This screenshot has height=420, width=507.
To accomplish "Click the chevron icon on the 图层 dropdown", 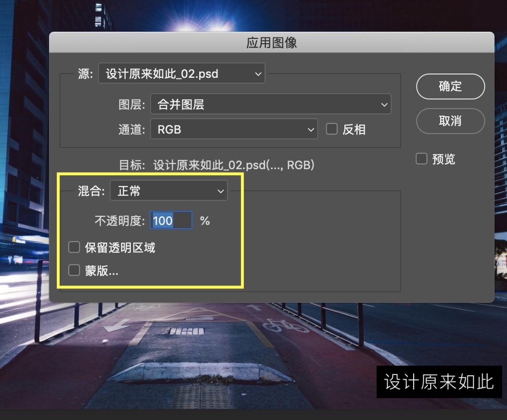I will (x=383, y=104).
